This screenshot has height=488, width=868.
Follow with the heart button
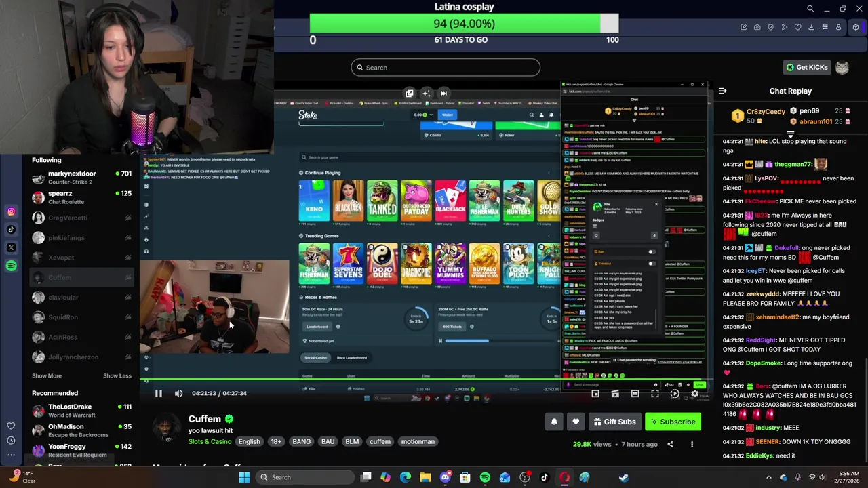(x=576, y=422)
